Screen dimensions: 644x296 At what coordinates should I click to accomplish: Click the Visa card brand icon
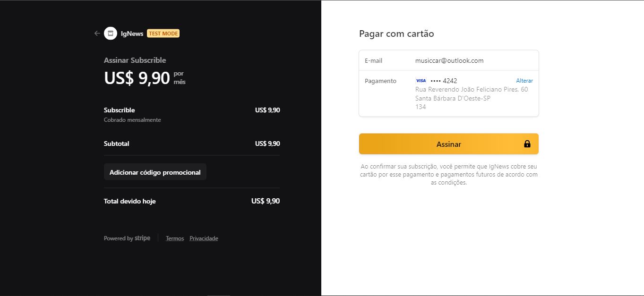point(420,80)
